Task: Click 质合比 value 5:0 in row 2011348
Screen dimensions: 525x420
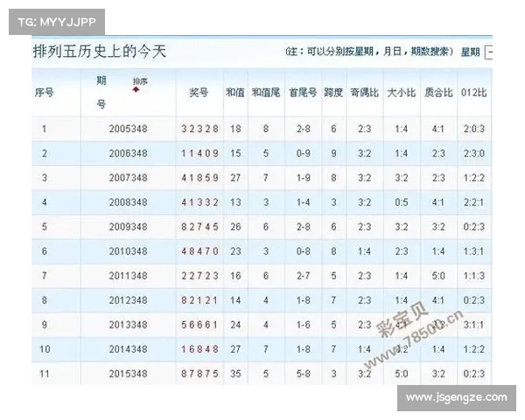Action: click(438, 276)
